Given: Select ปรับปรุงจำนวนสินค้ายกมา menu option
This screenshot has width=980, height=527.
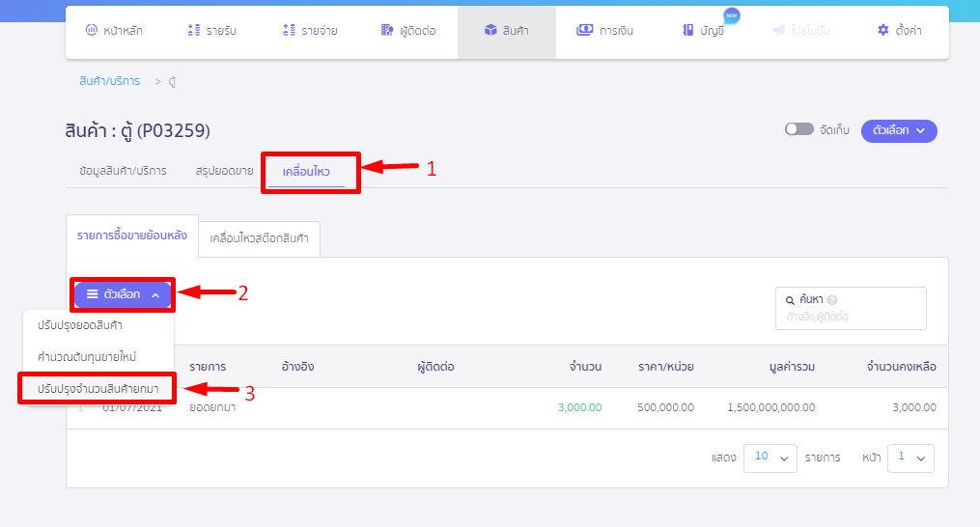Looking at the screenshot, I should tap(98, 388).
